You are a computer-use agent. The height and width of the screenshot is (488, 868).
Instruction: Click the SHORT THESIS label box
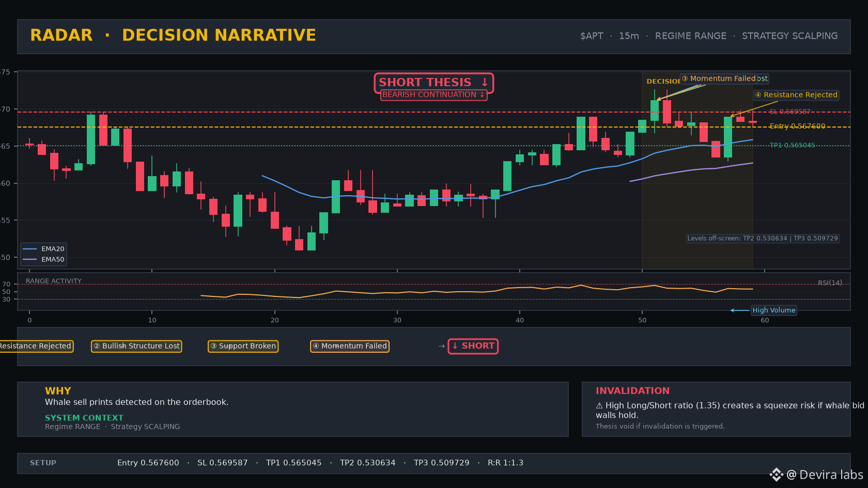tap(434, 83)
